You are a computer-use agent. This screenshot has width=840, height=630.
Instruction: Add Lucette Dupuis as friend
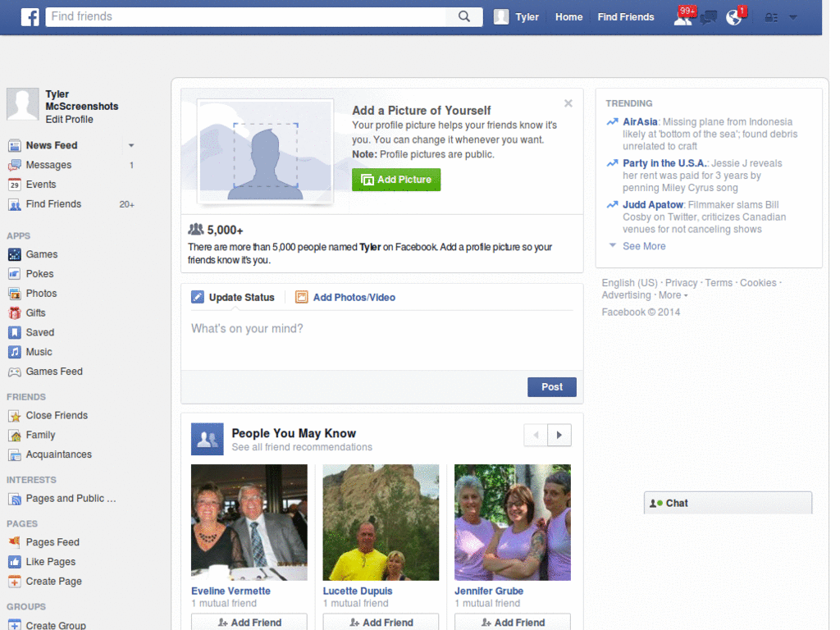pos(381,623)
